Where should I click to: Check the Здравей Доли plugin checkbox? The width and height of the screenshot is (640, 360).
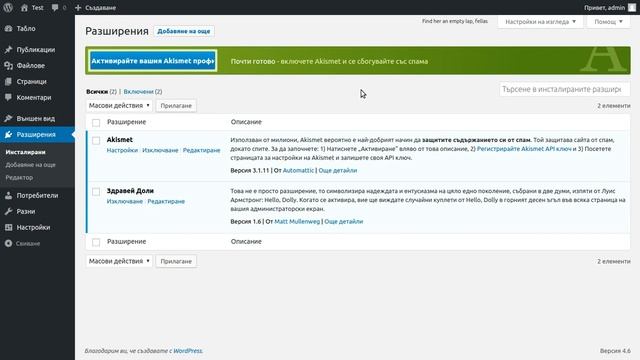(96, 191)
